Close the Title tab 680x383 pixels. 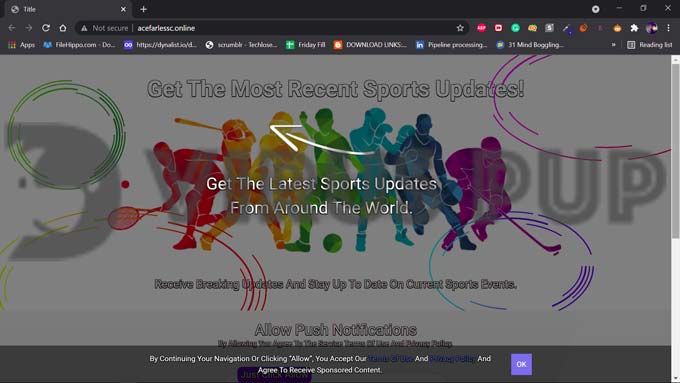123,9
